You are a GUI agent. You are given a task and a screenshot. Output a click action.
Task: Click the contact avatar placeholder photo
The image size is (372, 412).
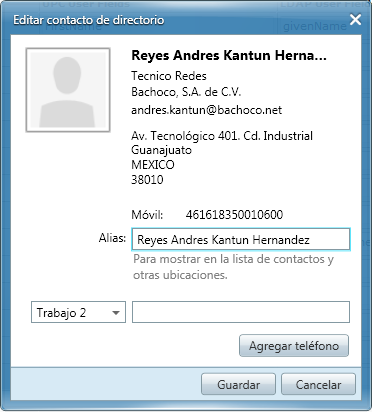(x=68, y=90)
